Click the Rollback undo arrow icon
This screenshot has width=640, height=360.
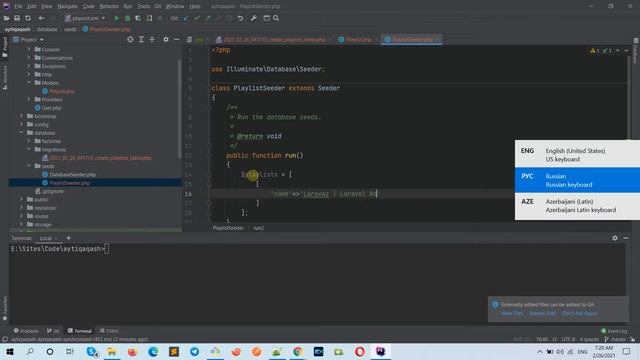coord(240,18)
